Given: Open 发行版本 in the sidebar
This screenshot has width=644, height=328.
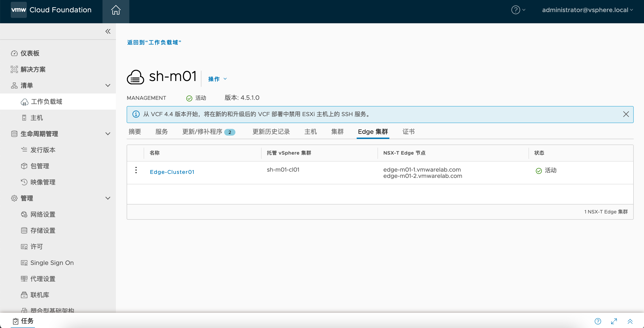Looking at the screenshot, I should click(43, 150).
